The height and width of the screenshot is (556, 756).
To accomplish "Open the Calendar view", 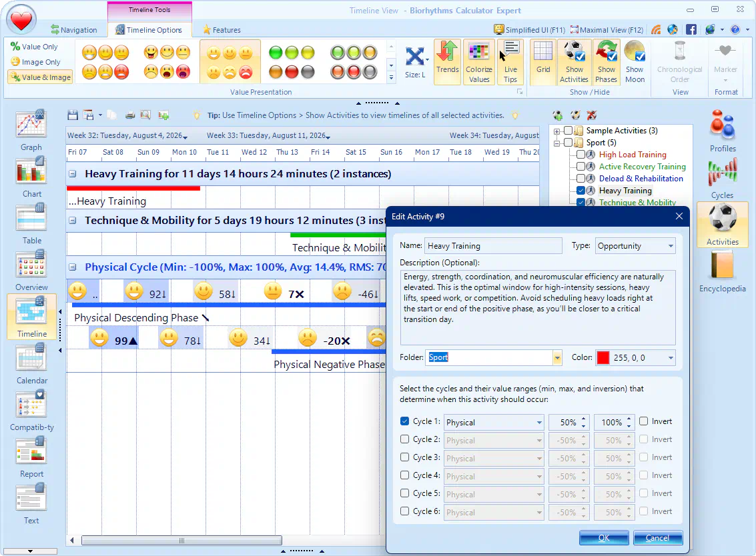I will pos(31,364).
